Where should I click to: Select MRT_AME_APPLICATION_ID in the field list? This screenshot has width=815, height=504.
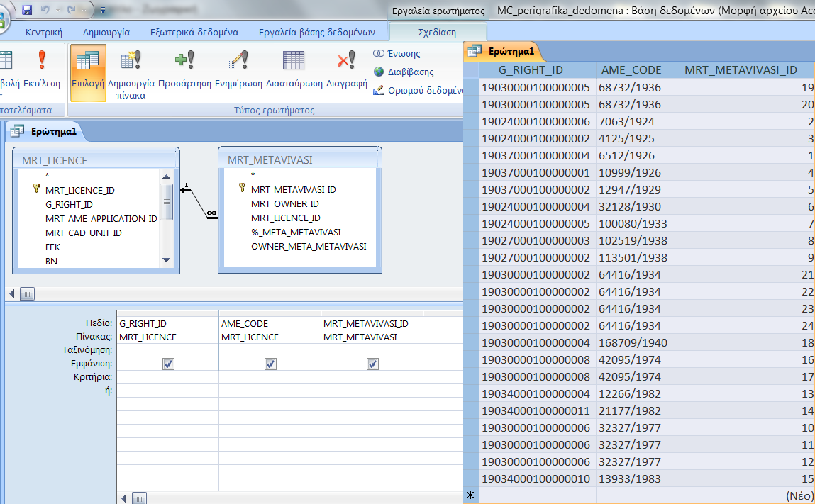tap(101, 218)
